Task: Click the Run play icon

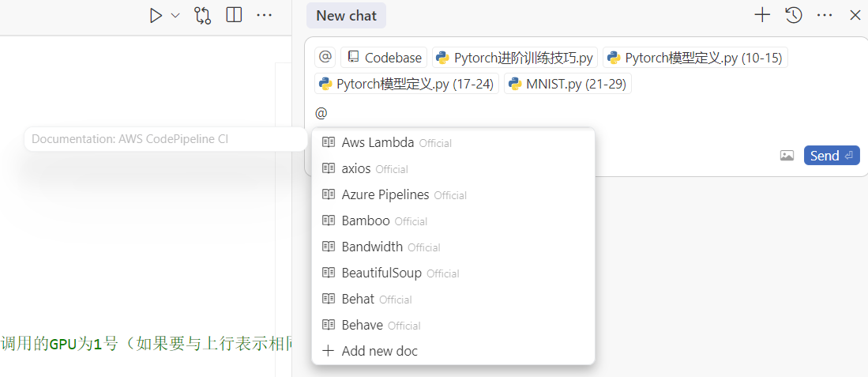Action: [x=156, y=15]
